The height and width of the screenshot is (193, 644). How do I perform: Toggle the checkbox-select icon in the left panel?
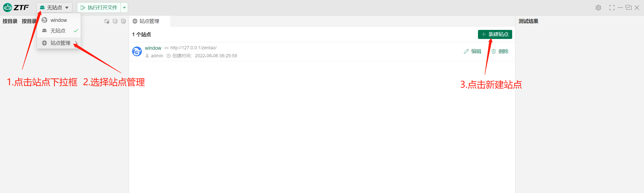(x=115, y=21)
